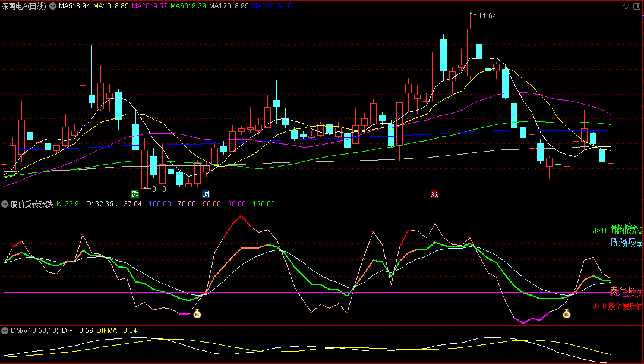Click the 11.64 high price label
644x364 pixels.
pos(487,16)
